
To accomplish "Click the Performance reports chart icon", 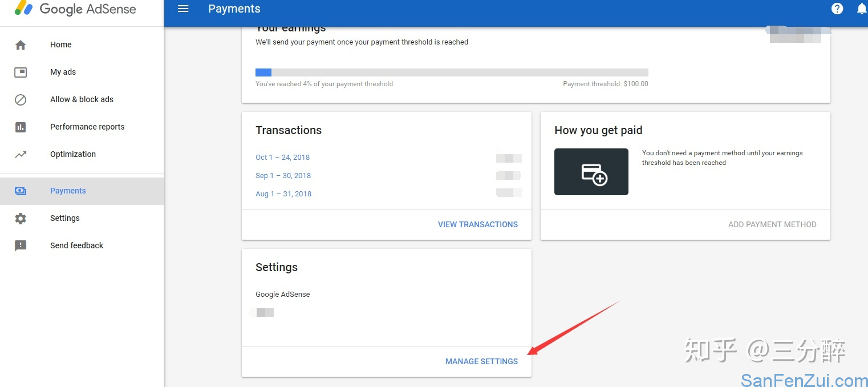I will click(x=21, y=127).
